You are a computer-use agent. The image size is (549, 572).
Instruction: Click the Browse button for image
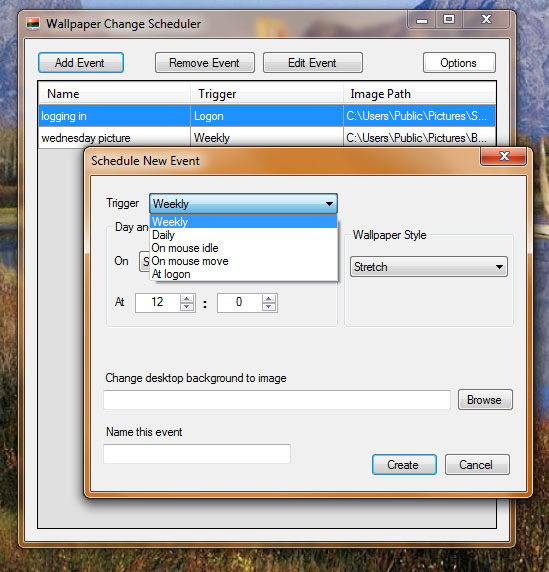point(485,400)
